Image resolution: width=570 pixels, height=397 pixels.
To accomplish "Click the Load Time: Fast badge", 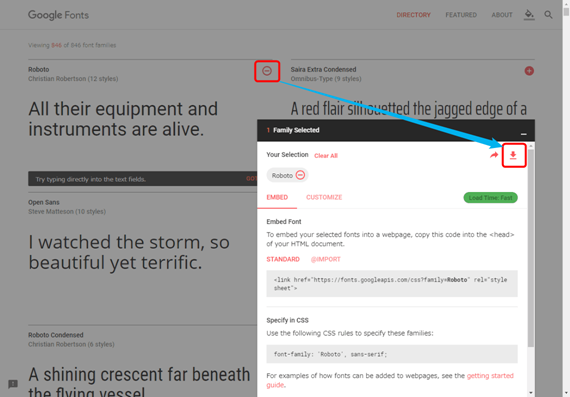I will coord(490,198).
